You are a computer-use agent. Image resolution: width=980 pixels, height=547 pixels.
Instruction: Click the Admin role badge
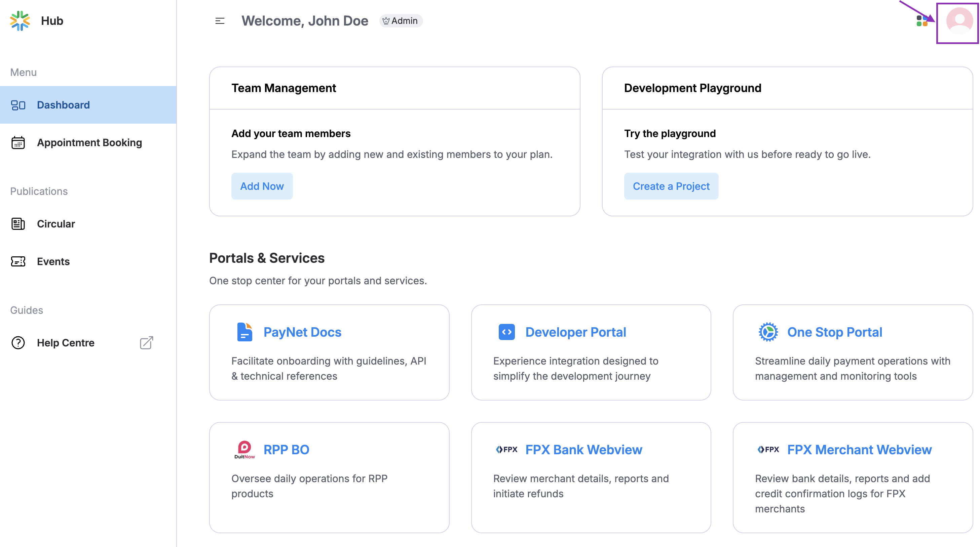click(400, 21)
